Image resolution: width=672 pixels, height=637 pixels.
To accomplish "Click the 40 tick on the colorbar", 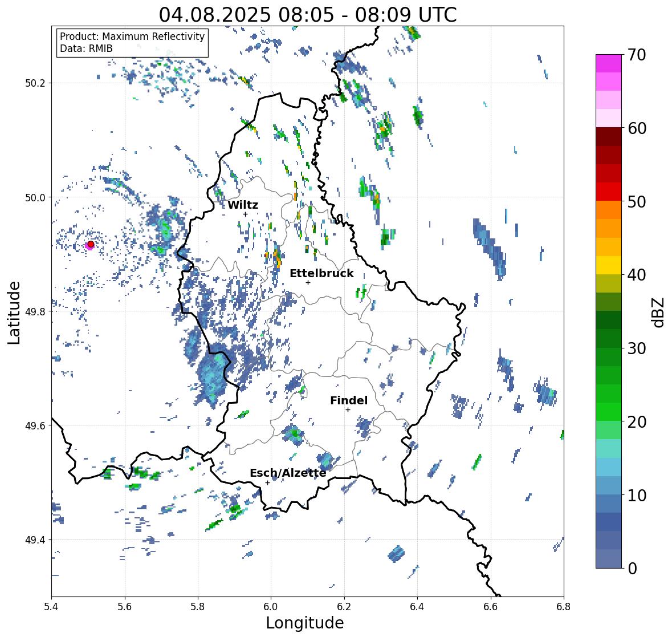I will tap(636, 275).
